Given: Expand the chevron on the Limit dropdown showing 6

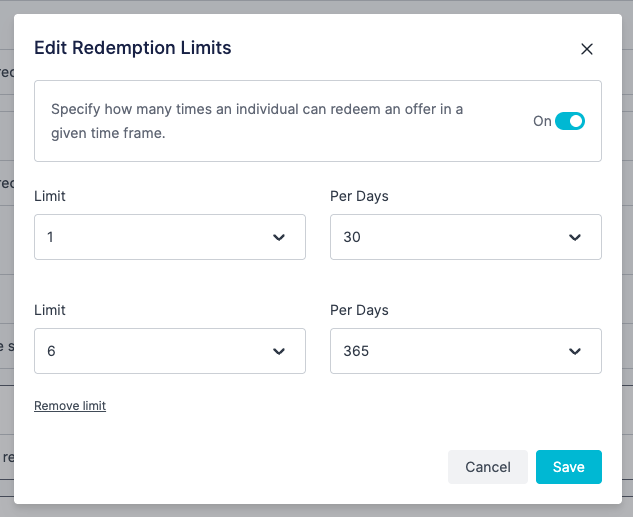Looking at the screenshot, I should [x=279, y=351].
